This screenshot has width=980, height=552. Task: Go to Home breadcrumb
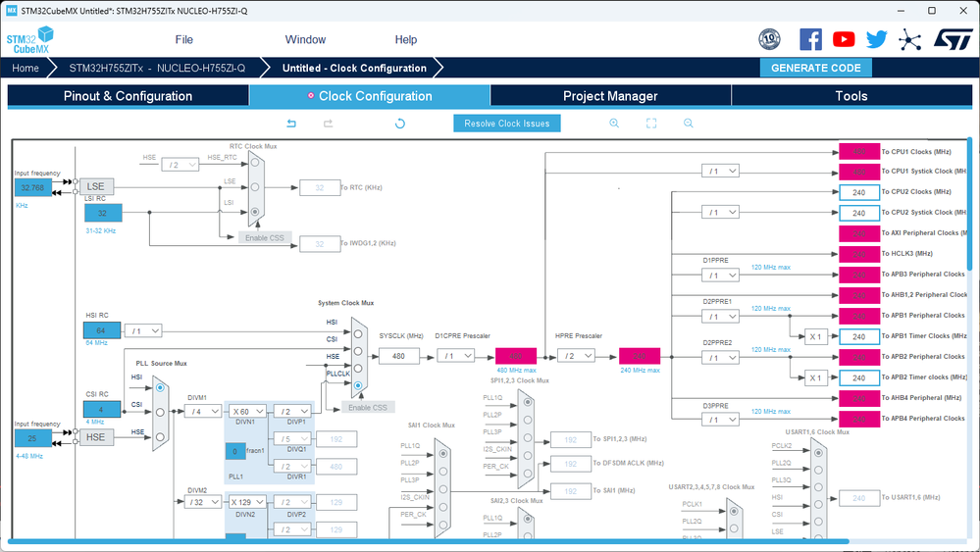point(26,68)
